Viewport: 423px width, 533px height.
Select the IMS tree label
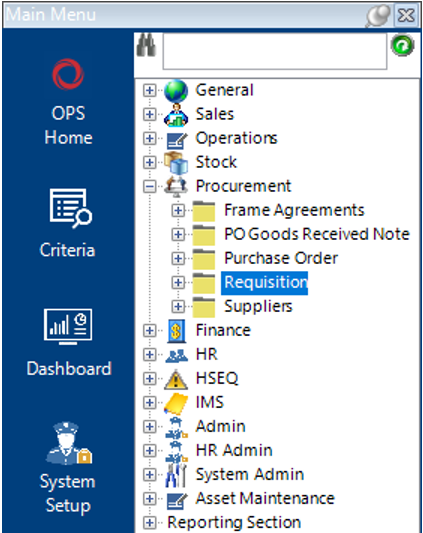[x=210, y=402]
